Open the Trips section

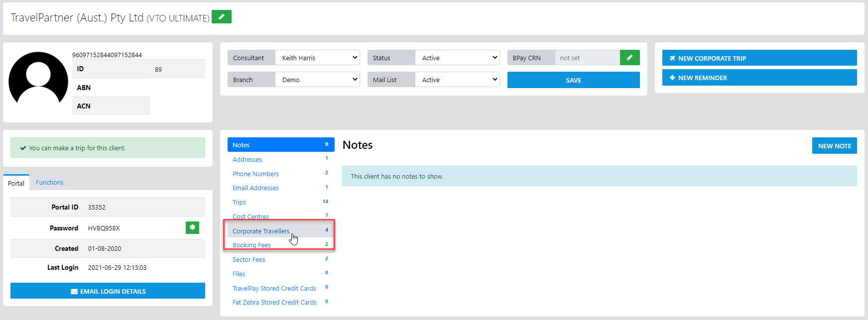tap(281, 202)
